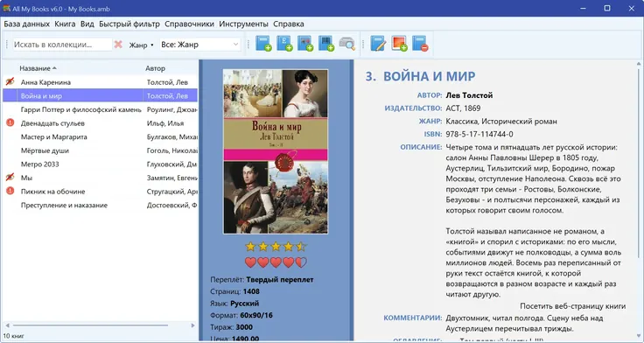Open the Все: Жанр combo box
This screenshot has height=343, width=644.
pyautogui.click(x=200, y=45)
